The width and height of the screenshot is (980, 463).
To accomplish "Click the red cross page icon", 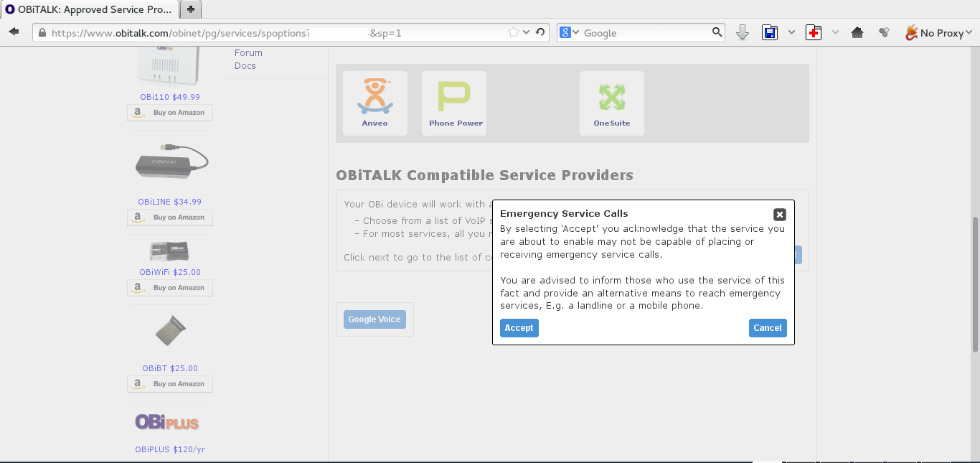I will (814, 32).
